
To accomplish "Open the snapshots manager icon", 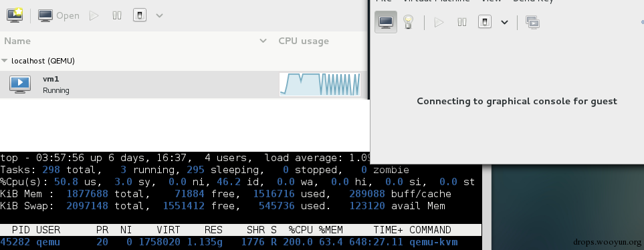I will (x=533, y=22).
